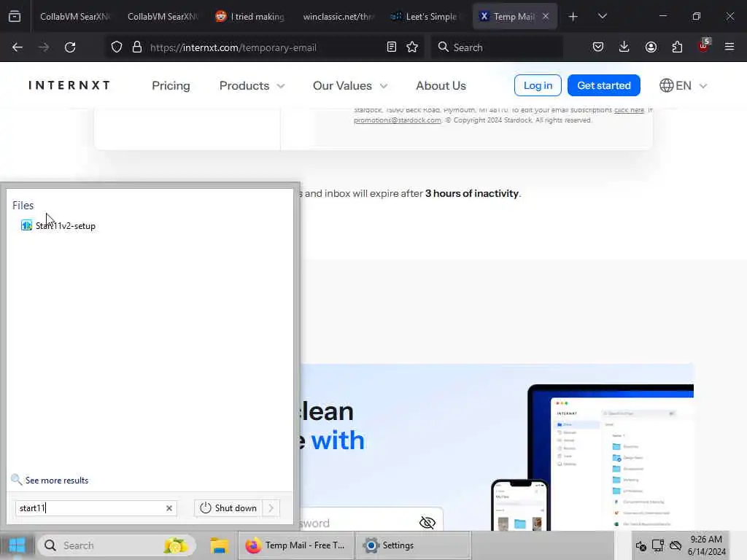
Task: Open the muted volume tray icon
Action: point(640,545)
